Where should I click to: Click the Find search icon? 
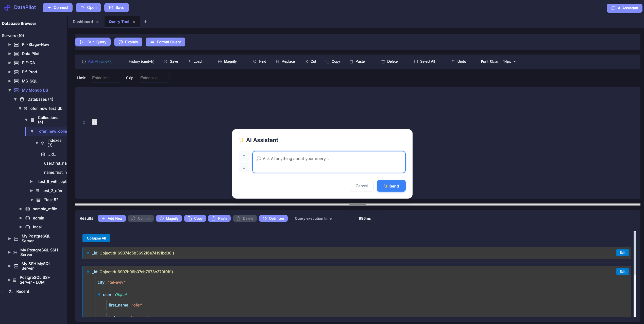click(x=255, y=62)
